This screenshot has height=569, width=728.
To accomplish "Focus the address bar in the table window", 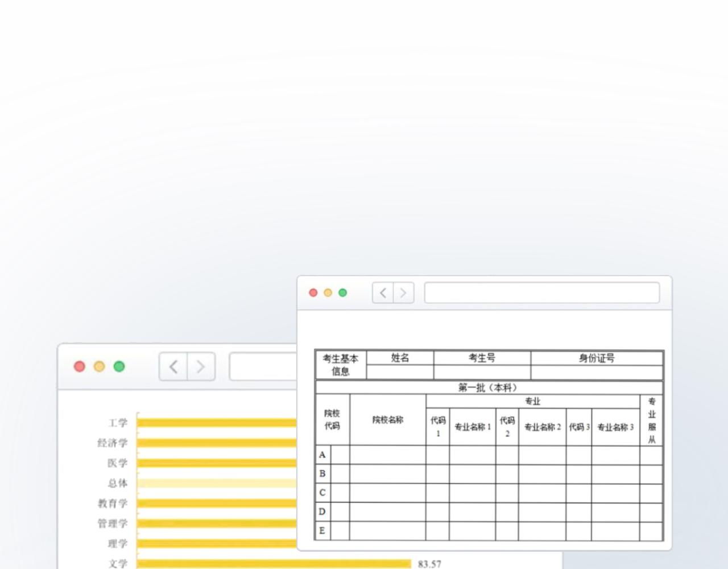I will [x=541, y=293].
